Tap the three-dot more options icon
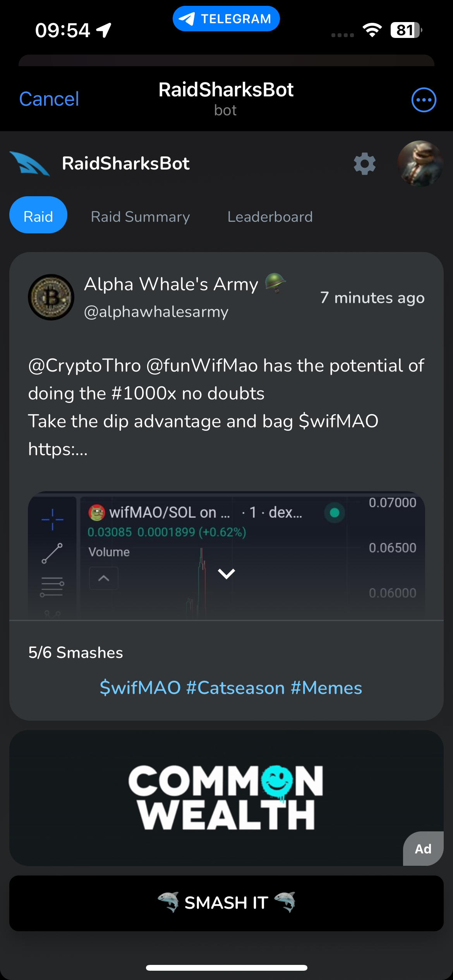Viewport: 453px width, 980px height. pyautogui.click(x=424, y=100)
